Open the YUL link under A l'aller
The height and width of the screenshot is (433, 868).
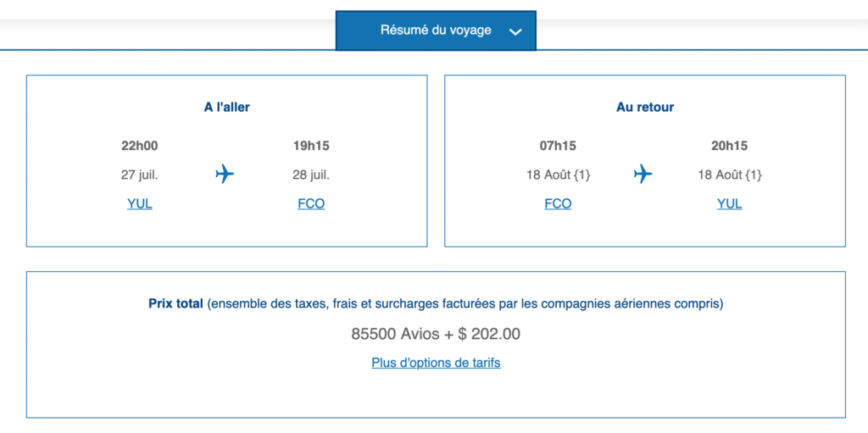[140, 203]
